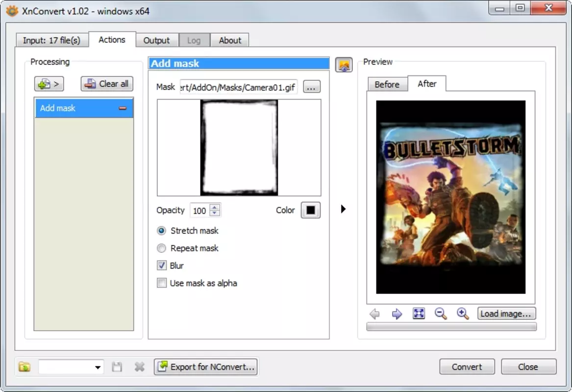Click the mask preview thumbnail
This screenshot has width=572, height=392.
coord(239,147)
